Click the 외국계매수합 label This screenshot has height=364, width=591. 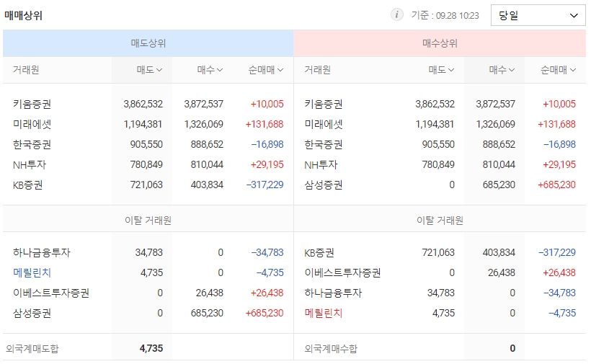[331, 349]
